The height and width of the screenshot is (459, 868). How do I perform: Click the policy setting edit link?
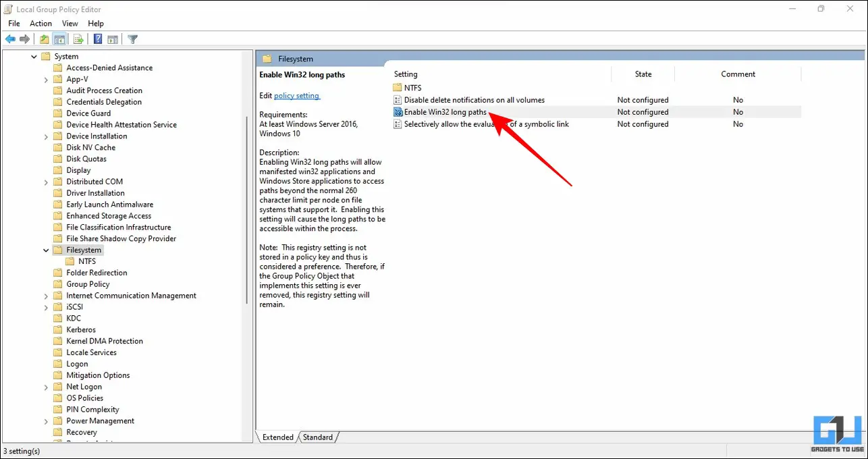coord(297,96)
